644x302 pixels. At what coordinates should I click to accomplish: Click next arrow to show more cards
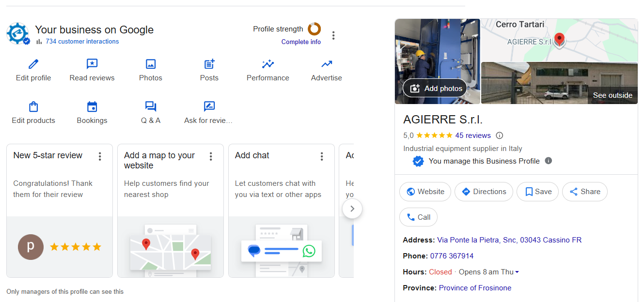point(352,209)
